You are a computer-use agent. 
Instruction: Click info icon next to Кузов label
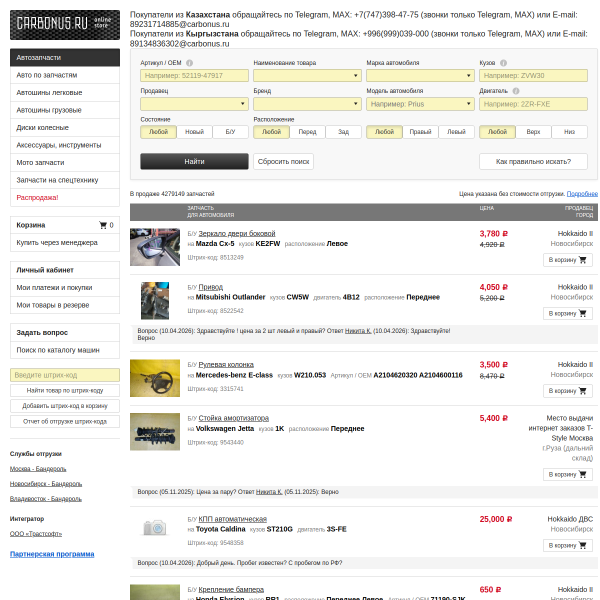(x=504, y=63)
